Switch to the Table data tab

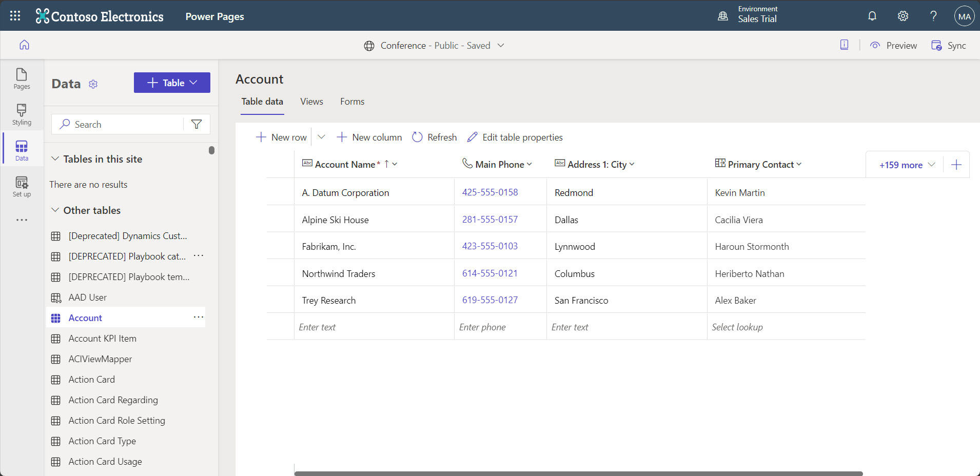pos(262,102)
